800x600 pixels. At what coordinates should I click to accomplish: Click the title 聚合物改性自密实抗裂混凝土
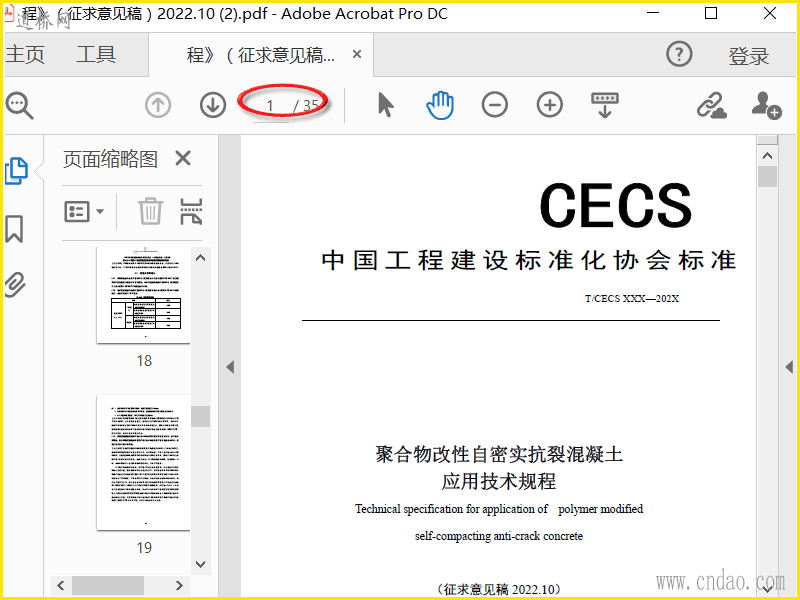click(x=499, y=454)
